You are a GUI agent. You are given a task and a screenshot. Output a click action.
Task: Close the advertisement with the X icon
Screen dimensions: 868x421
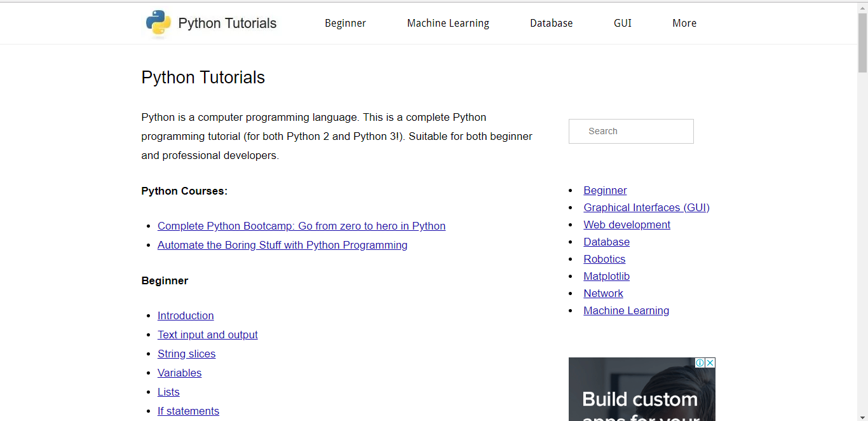(710, 362)
